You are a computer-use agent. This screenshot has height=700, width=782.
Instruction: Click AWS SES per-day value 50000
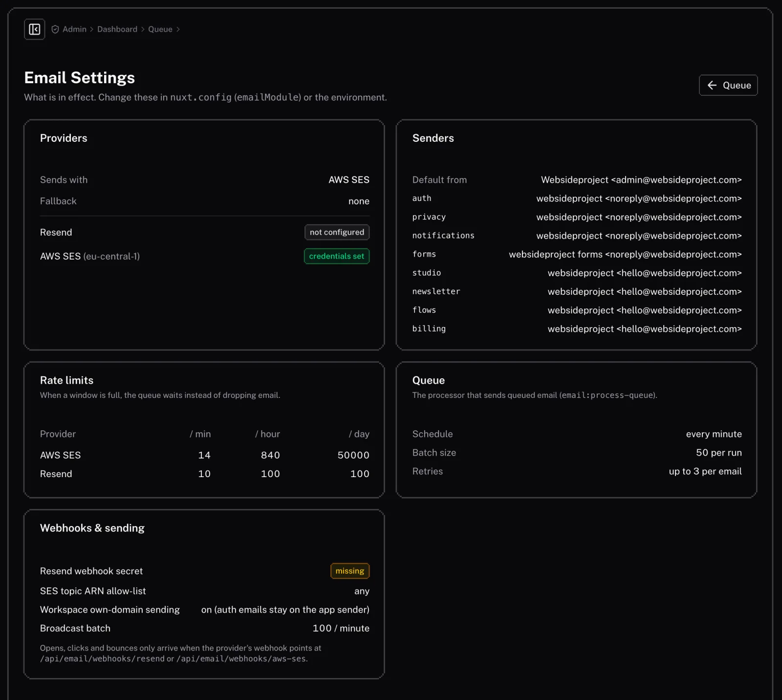coord(353,455)
